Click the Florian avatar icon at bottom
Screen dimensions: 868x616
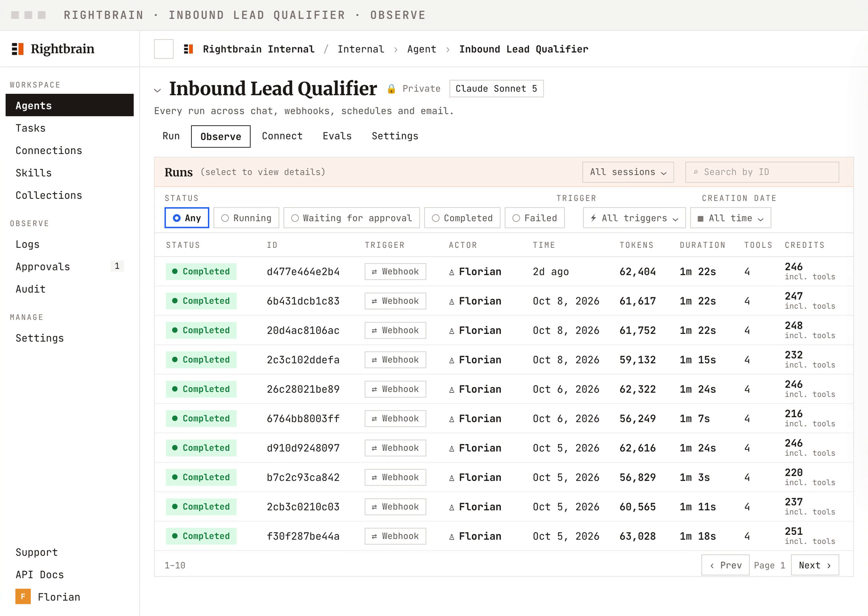point(23,596)
